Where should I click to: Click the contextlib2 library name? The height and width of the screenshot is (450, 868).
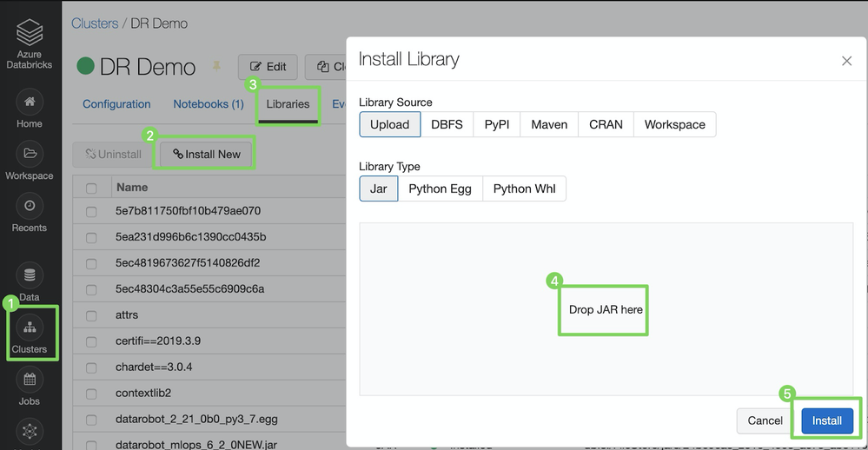143,393
